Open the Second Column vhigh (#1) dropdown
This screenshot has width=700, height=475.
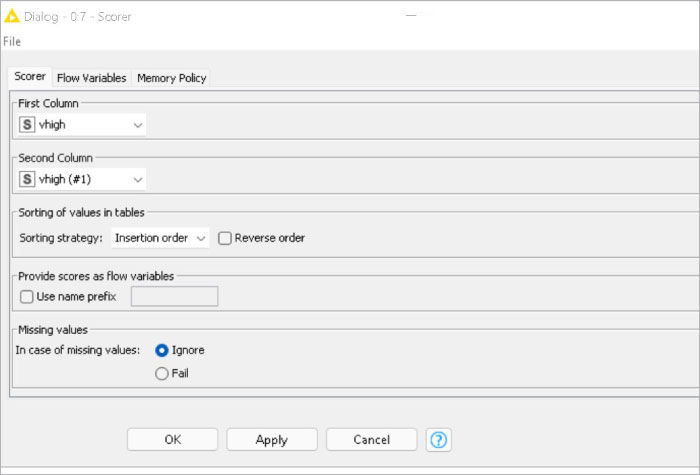pyautogui.click(x=137, y=180)
